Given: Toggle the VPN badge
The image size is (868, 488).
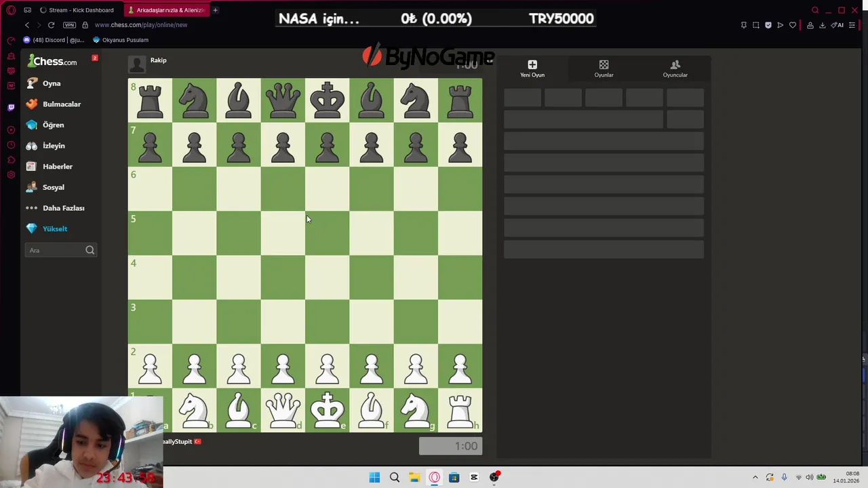Looking at the screenshot, I should (69, 25).
